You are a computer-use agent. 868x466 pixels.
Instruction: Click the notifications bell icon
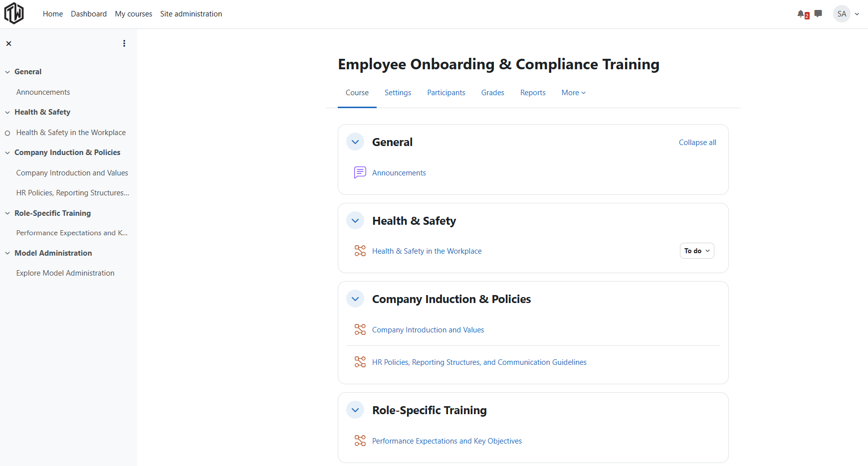pyautogui.click(x=801, y=14)
